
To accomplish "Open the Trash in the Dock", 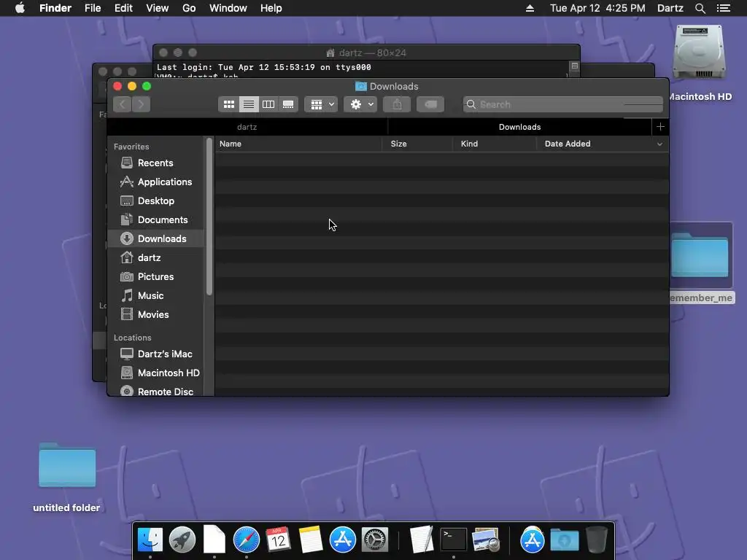I will (596, 540).
